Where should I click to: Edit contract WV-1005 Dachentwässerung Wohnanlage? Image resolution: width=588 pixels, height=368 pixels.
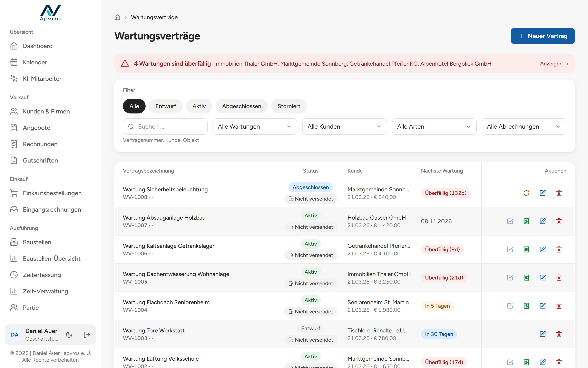pos(542,278)
